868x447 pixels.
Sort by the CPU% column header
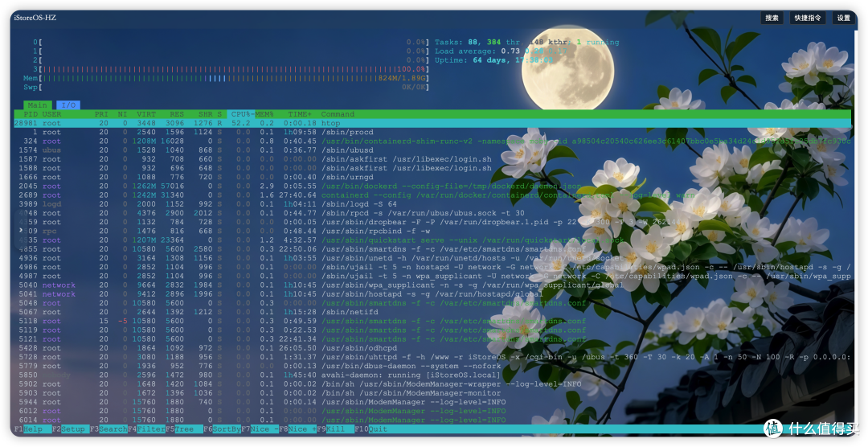click(x=241, y=114)
